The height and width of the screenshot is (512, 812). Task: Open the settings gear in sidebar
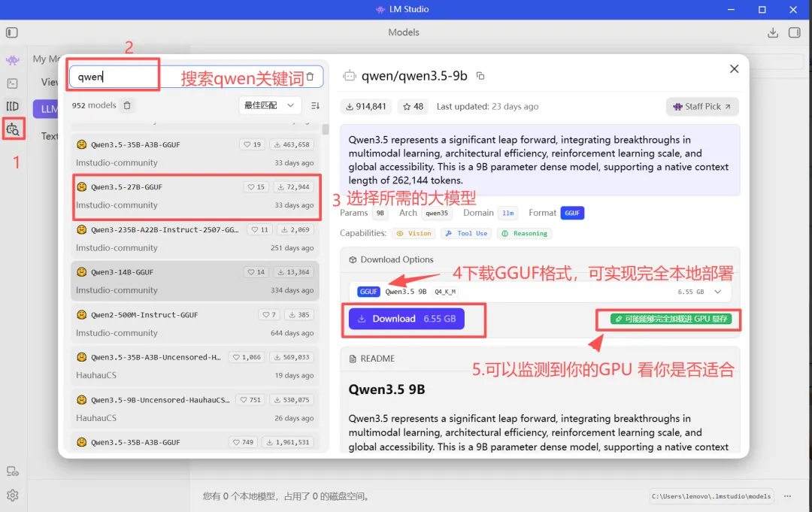pyautogui.click(x=13, y=495)
